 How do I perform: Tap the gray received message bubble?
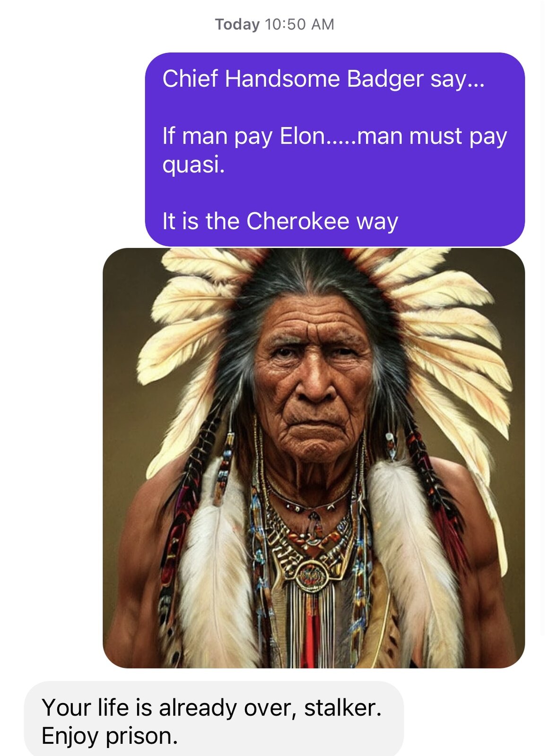[214, 719]
